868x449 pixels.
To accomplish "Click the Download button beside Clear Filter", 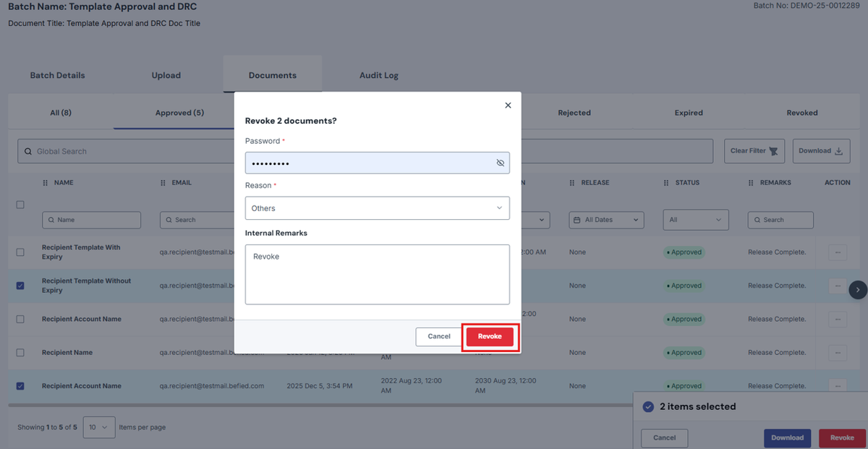I will pyautogui.click(x=821, y=151).
